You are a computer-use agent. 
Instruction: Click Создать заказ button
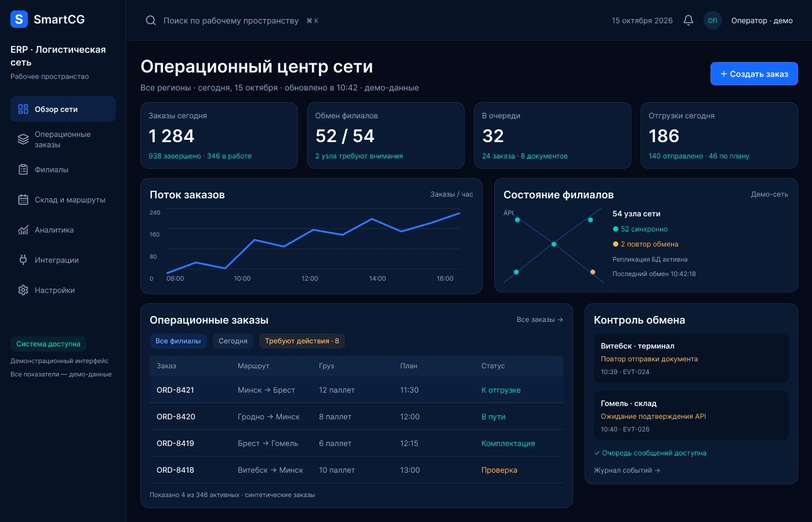point(754,74)
